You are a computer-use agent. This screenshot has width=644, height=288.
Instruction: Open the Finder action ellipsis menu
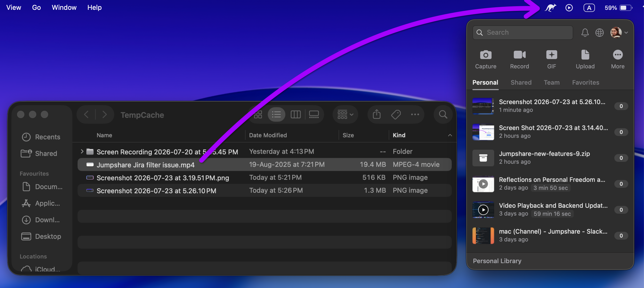[x=415, y=114]
